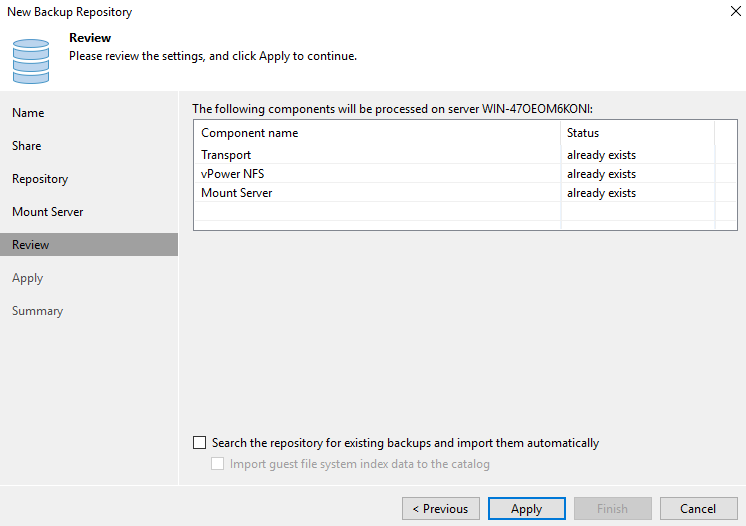Select the Review step in sidebar
This screenshot has width=746, height=526.
pos(89,244)
